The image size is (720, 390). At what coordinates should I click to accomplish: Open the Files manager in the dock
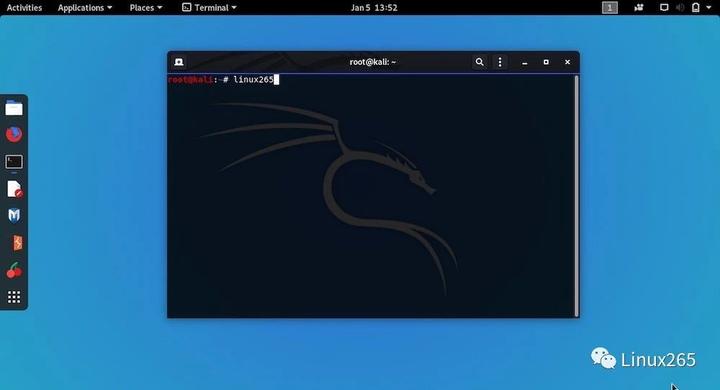14,108
